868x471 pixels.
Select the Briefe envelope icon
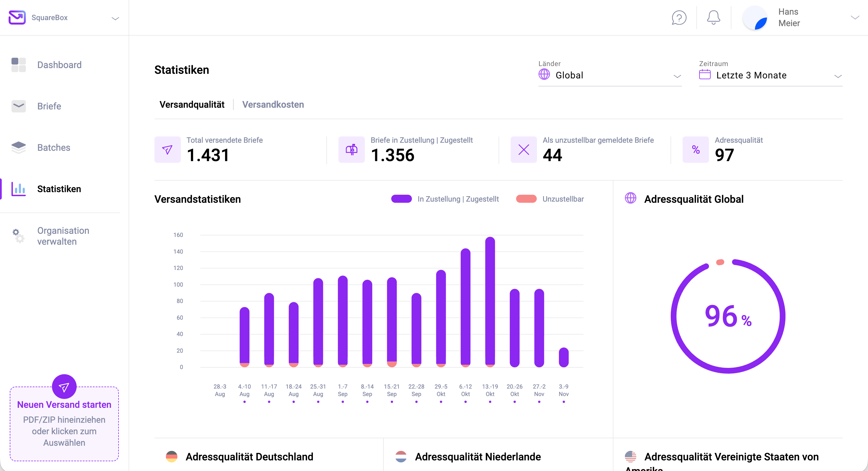19,106
